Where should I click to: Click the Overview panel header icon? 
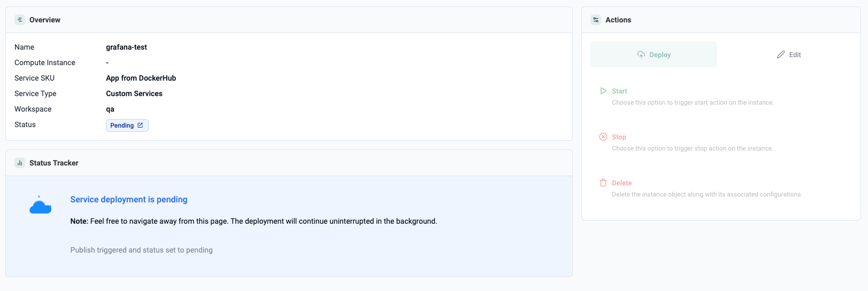(x=20, y=20)
